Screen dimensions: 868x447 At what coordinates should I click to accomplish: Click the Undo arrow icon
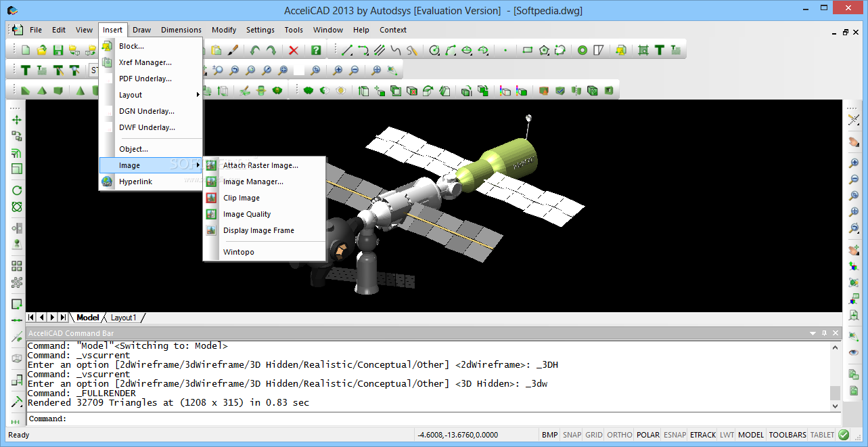(254, 50)
